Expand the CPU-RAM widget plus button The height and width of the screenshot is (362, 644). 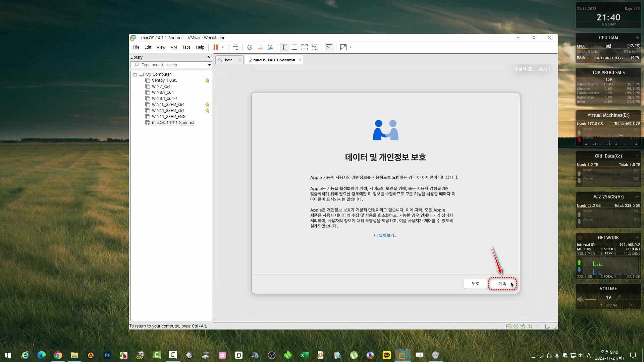637,38
